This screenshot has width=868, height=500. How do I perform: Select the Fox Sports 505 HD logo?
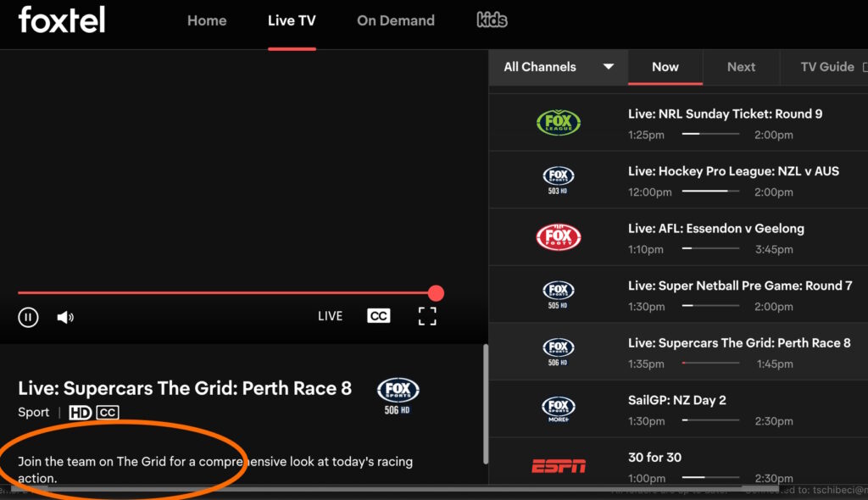click(558, 295)
